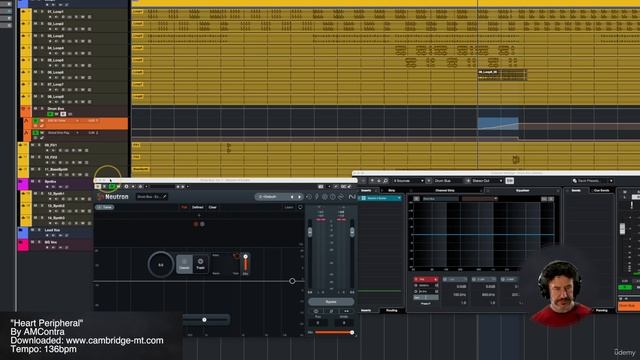This screenshot has height=360, width=640.
Task: Solo the 02_Loop2 track
Action: pos(42,24)
